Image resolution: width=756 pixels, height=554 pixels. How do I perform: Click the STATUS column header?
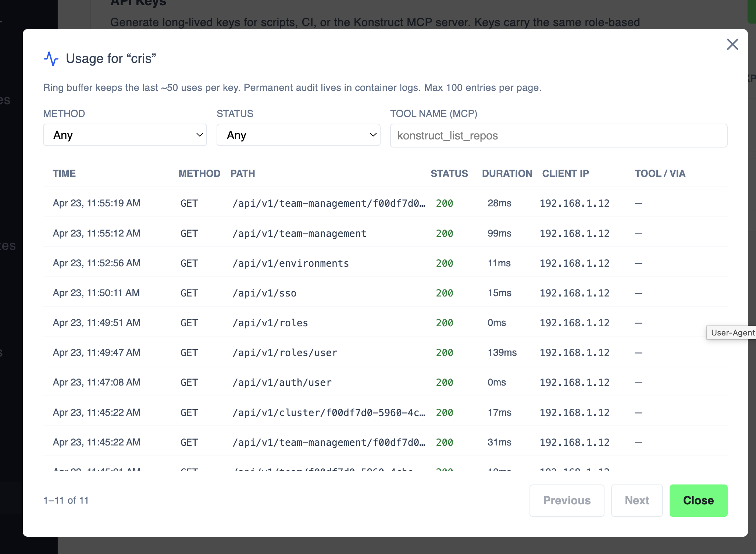tap(449, 174)
